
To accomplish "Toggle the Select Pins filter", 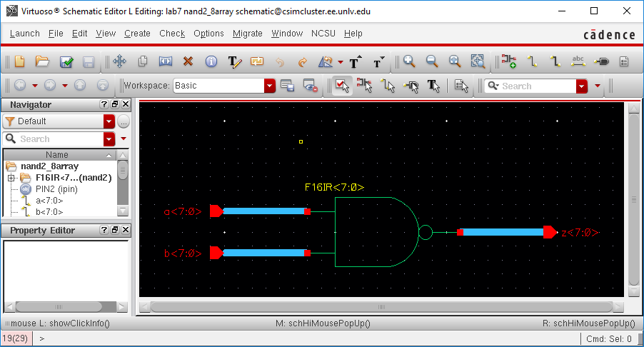I will pos(411,86).
